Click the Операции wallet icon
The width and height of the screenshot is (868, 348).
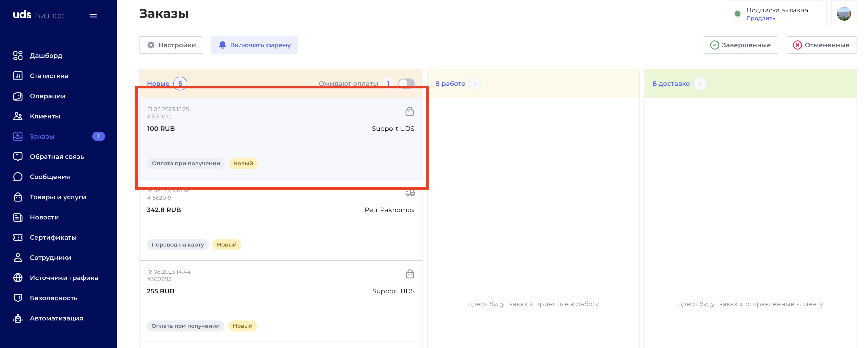pyautogui.click(x=18, y=96)
